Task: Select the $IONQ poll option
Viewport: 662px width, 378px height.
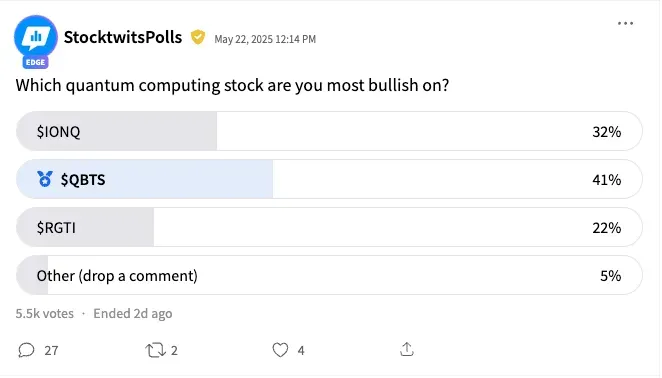Action: 329,131
